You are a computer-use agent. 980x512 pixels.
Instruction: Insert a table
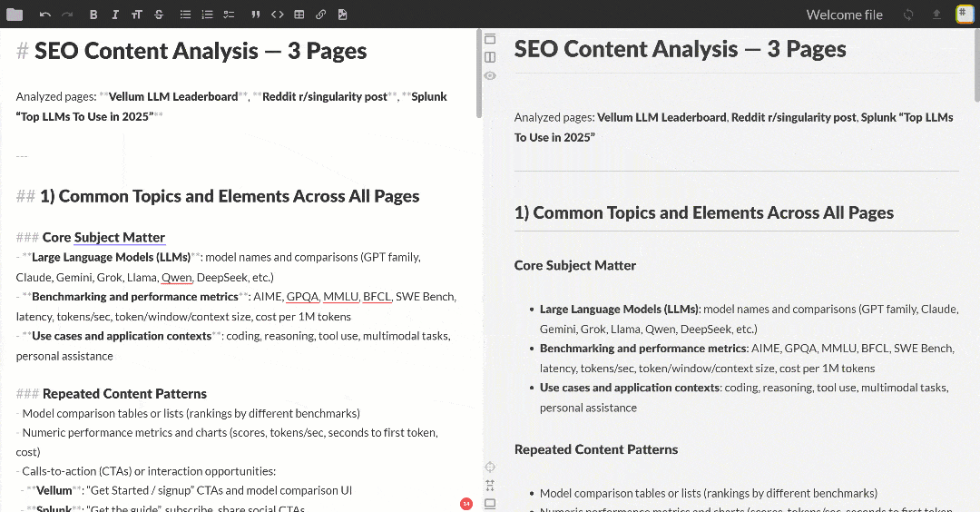299,15
